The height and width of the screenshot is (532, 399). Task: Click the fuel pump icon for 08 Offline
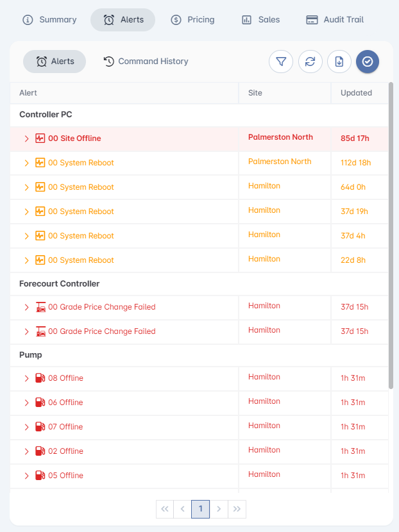click(x=40, y=378)
